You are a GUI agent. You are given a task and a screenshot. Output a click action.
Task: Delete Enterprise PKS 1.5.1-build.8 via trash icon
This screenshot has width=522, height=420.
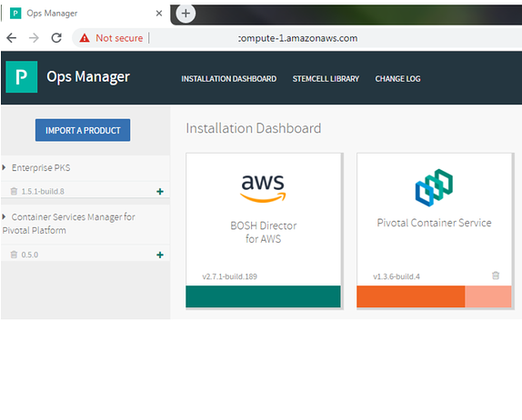(x=14, y=191)
